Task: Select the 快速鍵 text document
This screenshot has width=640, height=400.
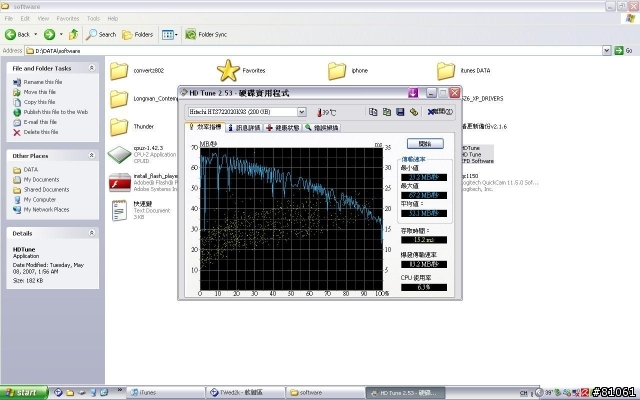Action: (x=119, y=211)
